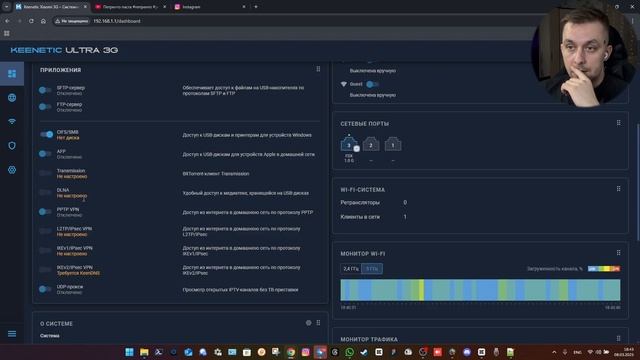Click the drag handle of О системе panel

tap(318, 323)
